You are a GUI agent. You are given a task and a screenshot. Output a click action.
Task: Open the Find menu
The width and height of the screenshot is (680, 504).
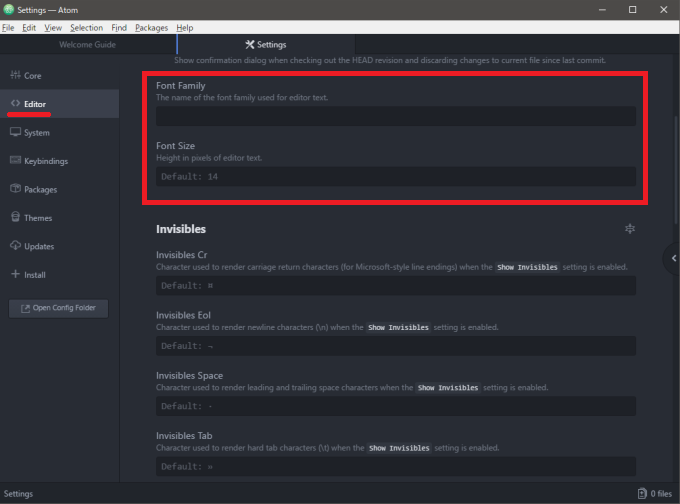[x=119, y=28]
